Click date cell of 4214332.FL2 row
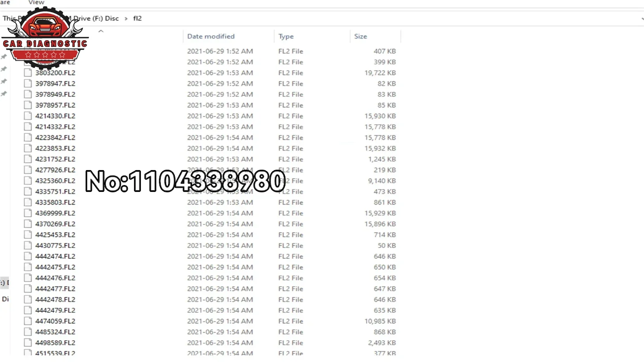644x362 pixels. coord(220,127)
